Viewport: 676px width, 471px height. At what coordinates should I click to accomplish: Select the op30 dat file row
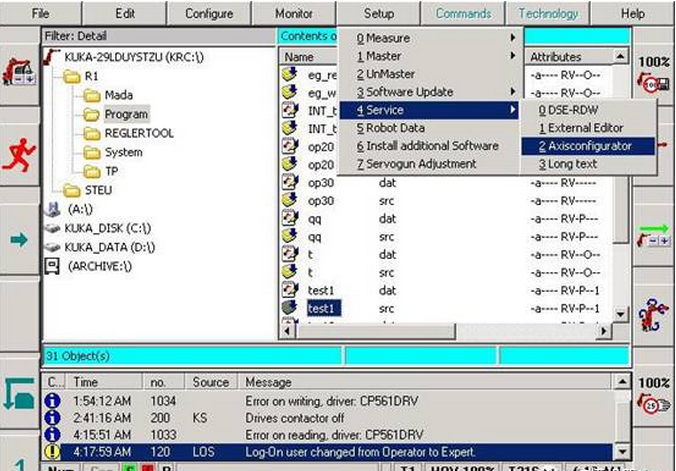coord(446,183)
